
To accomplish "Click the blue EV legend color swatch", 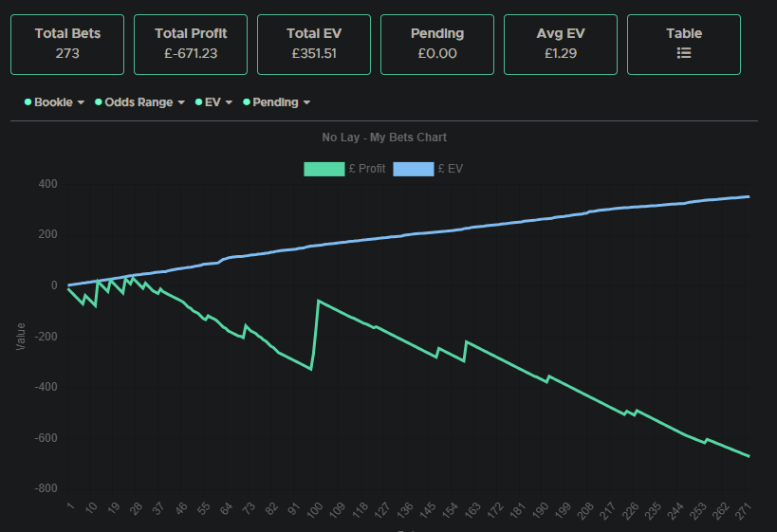I will 412,169.
